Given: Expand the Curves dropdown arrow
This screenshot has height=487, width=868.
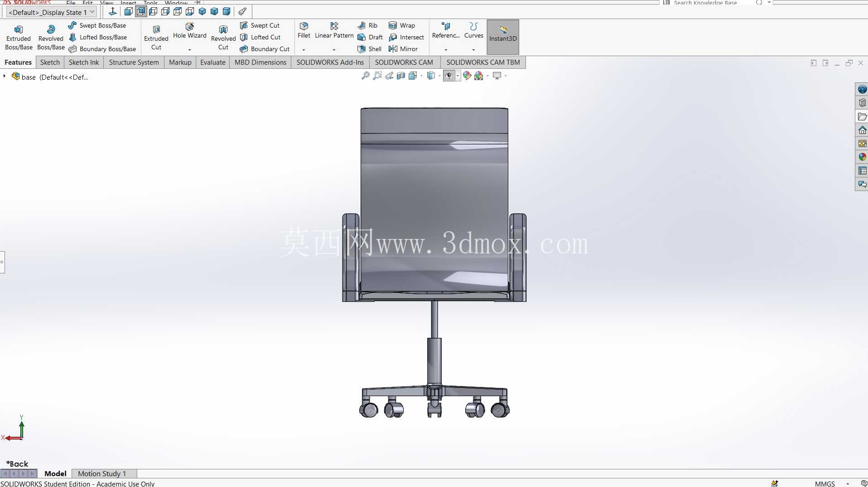Looking at the screenshot, I should click(x=474, y=50).
